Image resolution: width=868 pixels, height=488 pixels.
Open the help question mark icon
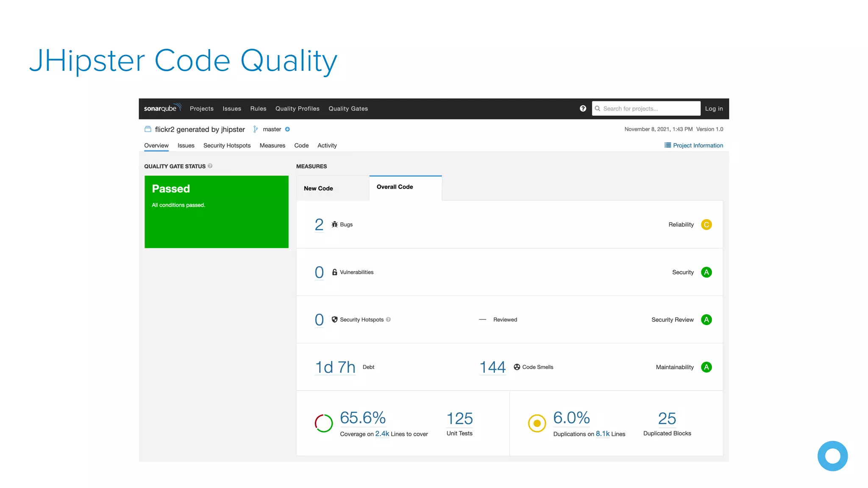coord(583,108)
